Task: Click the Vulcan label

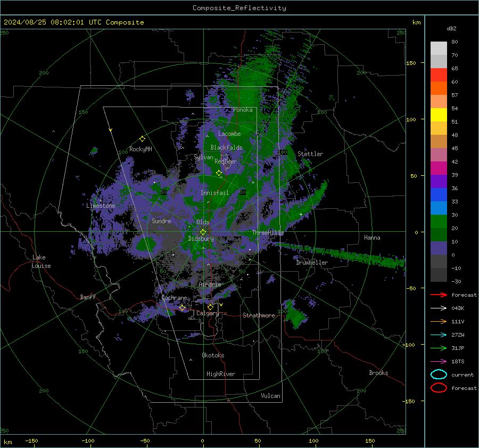Action: (270, 396)
